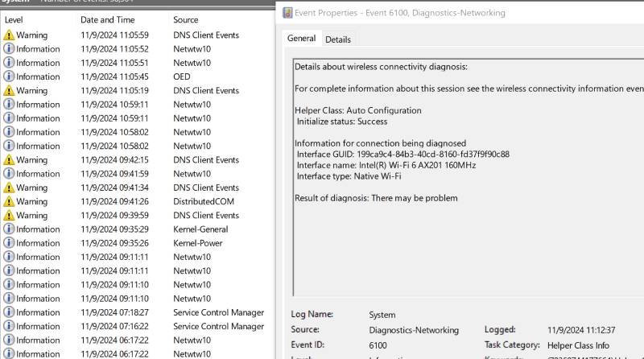
Task: Click the Event ID value 6100
Action: click(378, 345)
